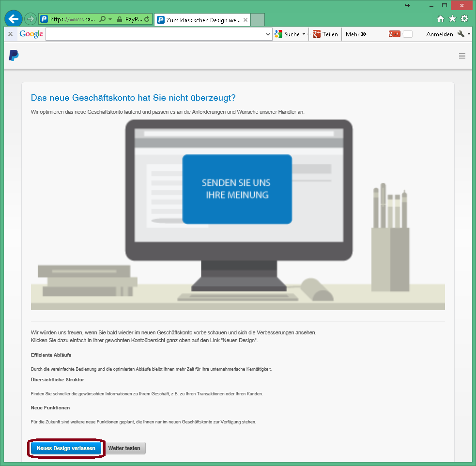Click the address bar search magnifier icon
The image size is (476, 466).
tap(103, 19)
